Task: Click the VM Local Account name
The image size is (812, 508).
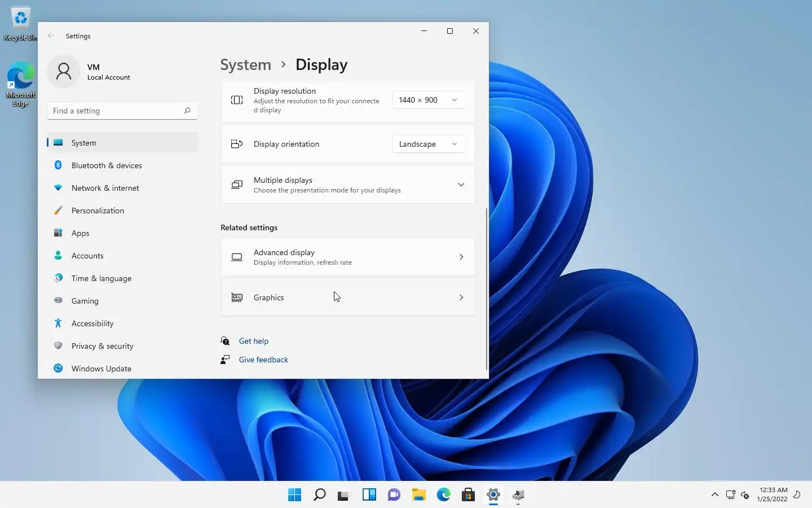Action: [108, 72]
